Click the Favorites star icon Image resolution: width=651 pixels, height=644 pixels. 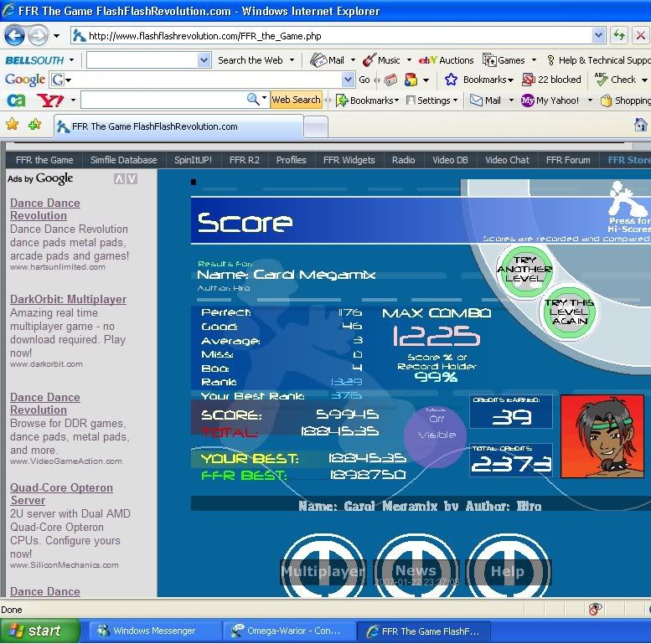click(x=12, y=125)
